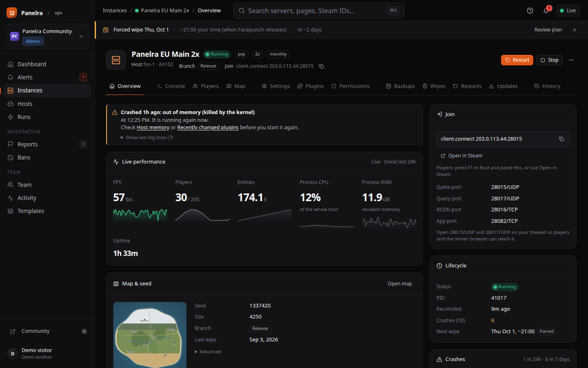
Task: Switch to the Console tab
Action: pos(171,86)
